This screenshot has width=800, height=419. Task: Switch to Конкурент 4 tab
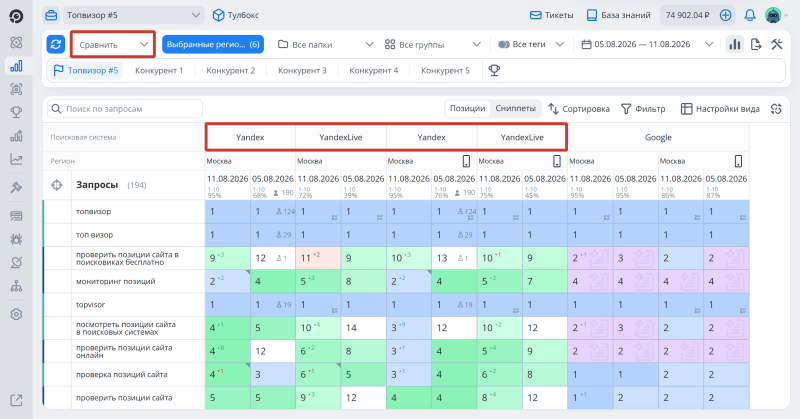pos(373,70)
